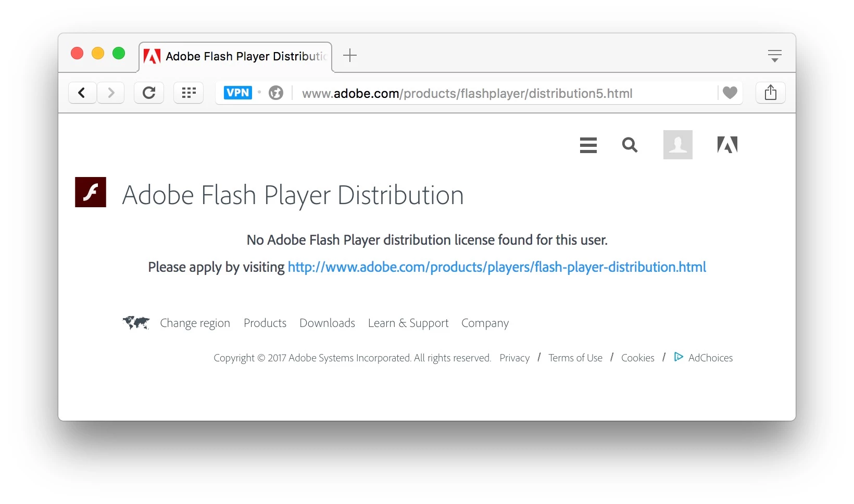Open the Speed Dial grid icon
This screenshot has width=854, height=504.
tap(189, 93)
